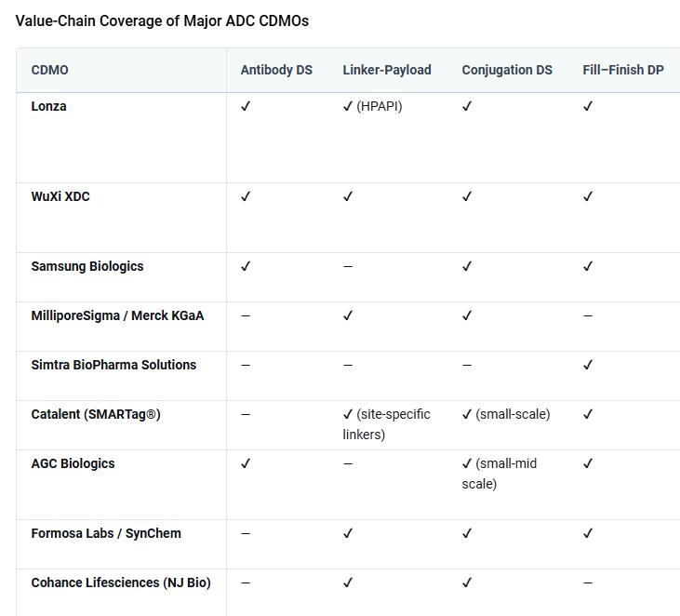The image size is (680, 616).
Task: Click the CDMO column header
Action: coord(49,70)
